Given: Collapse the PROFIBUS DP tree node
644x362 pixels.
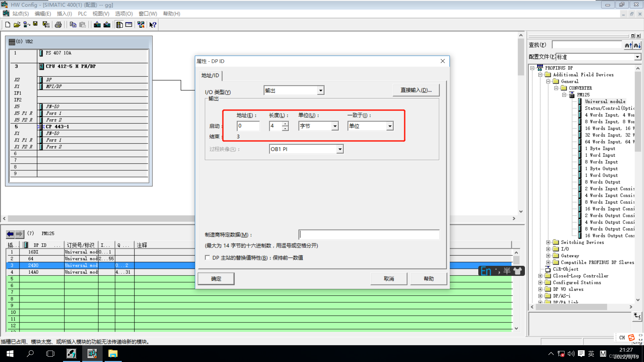Looking at the screenshot, I should click(x=532, y=68).
